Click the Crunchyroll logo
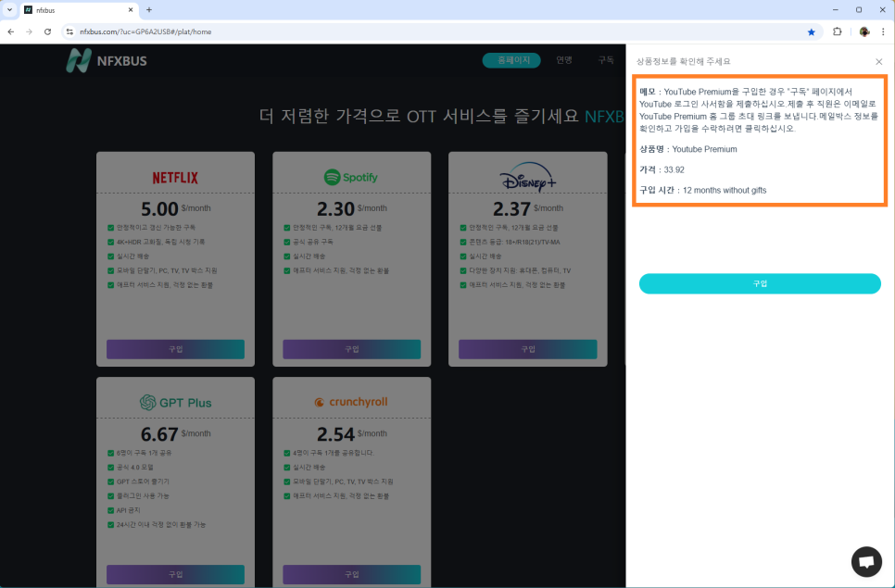Viewport: 895px width, 588px height. coord(351,402)
